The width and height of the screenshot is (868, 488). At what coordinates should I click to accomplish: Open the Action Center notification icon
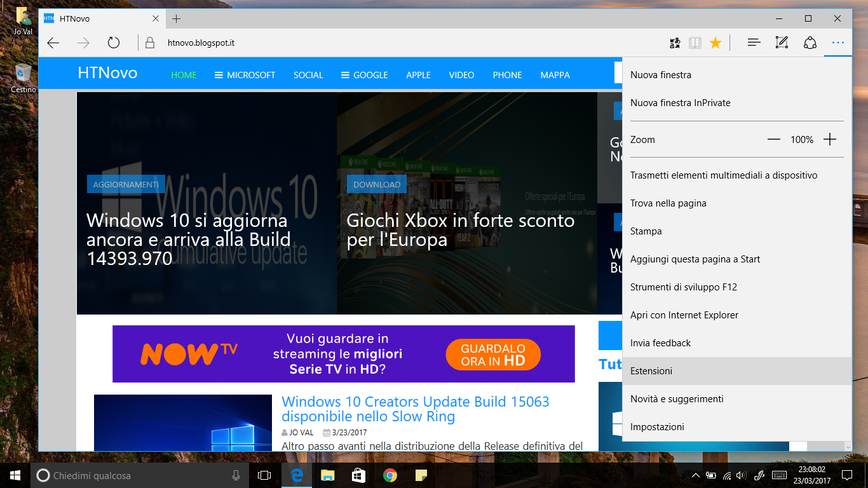846,475
